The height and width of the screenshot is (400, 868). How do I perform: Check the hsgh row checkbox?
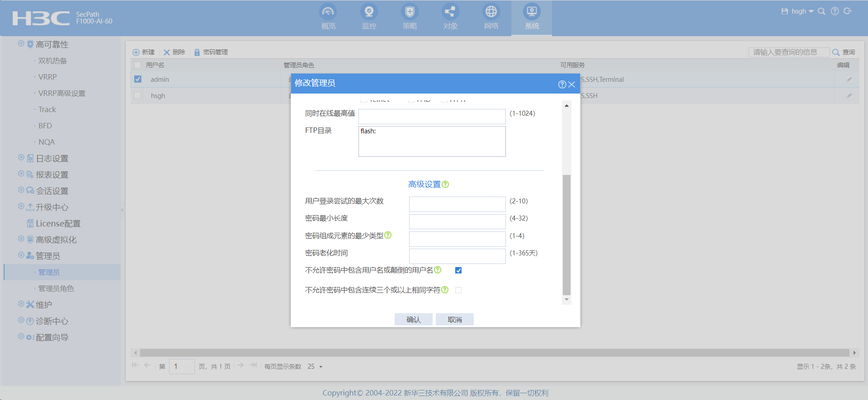pos(137,96)
